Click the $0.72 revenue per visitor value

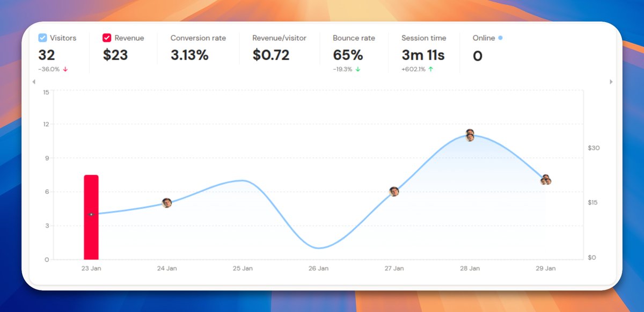[271, 55]
